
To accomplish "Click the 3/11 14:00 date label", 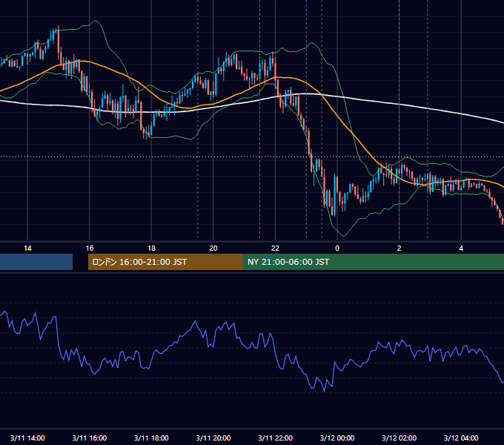I will [x=27, y=438].
